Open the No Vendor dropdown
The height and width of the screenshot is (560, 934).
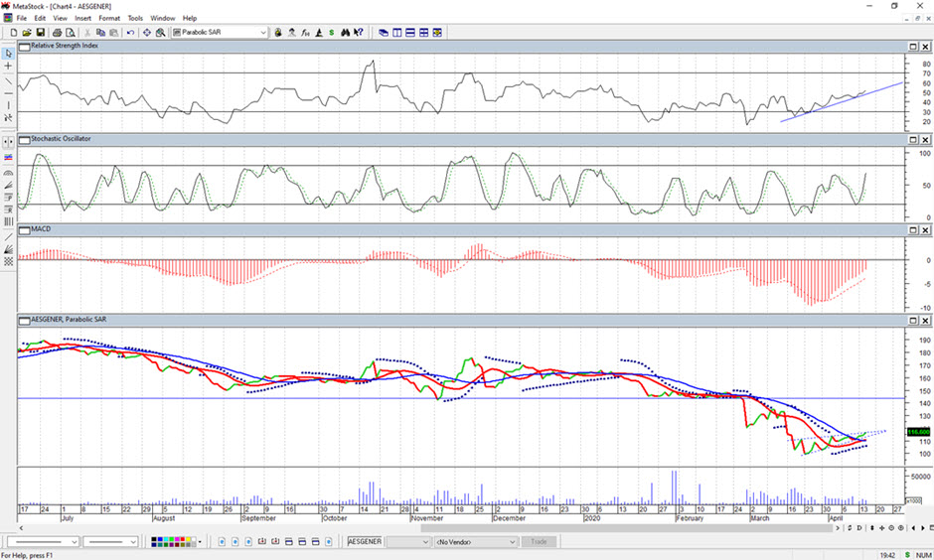pos(513,542)
